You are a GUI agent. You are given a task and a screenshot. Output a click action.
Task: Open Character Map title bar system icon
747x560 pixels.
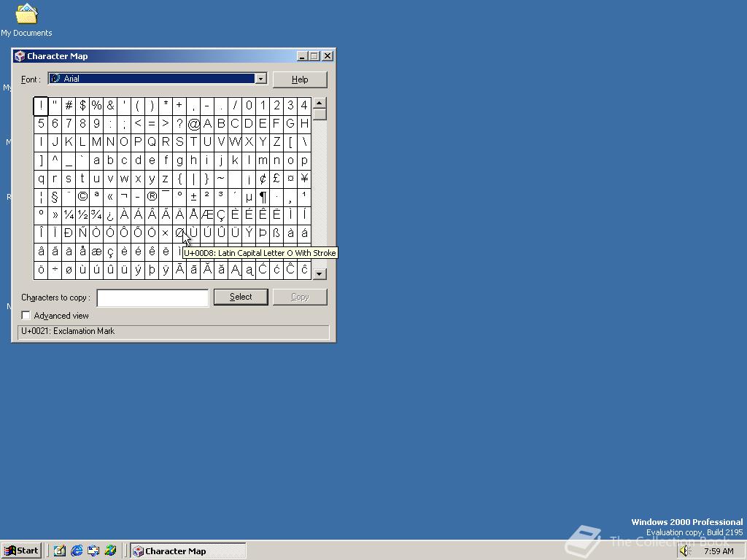point(20,56)
